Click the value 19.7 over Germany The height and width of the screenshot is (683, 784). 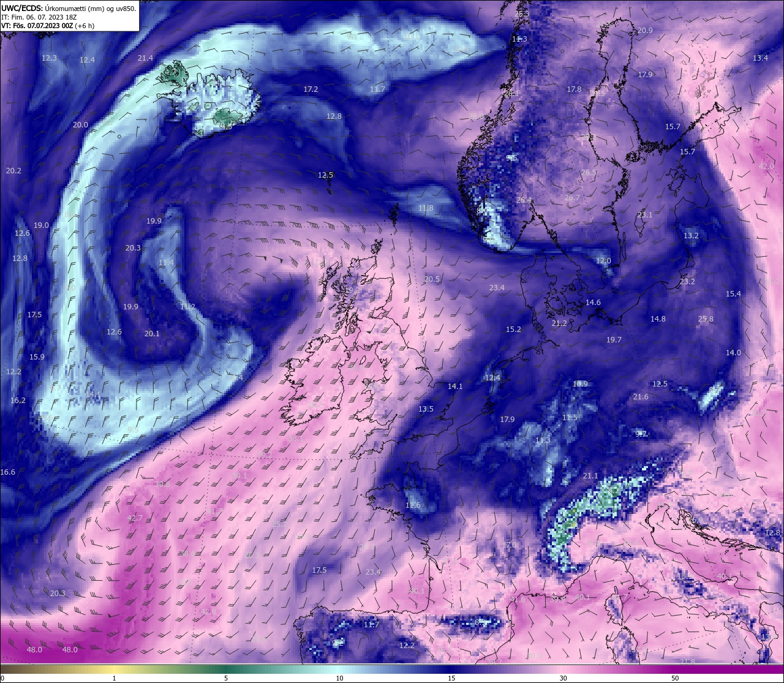[x=614, y=340]
